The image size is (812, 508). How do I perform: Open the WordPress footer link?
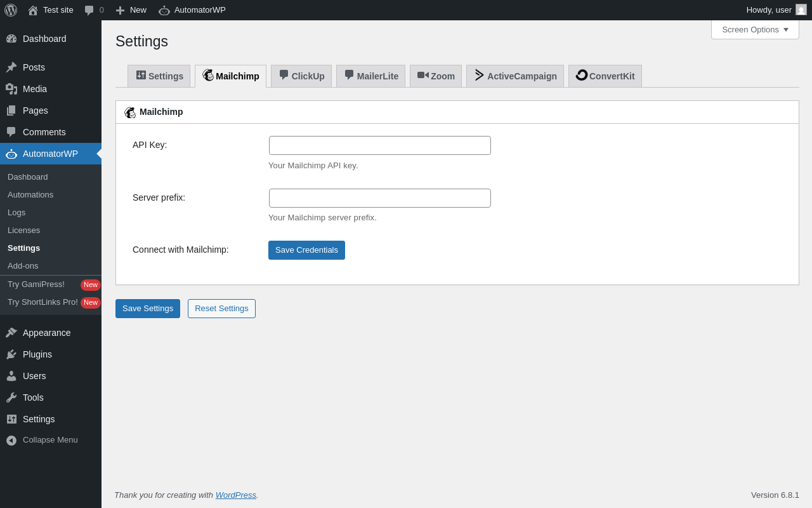[x=235, y=495]
